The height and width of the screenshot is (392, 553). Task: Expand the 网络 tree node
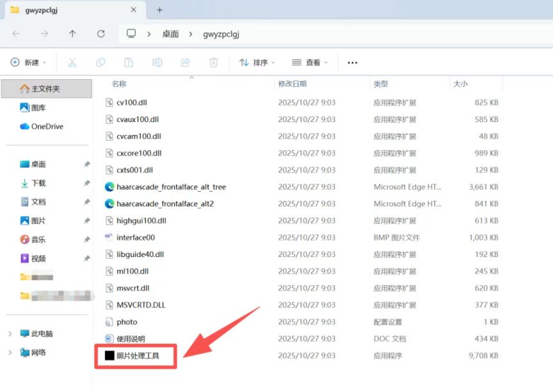[10, 352]
